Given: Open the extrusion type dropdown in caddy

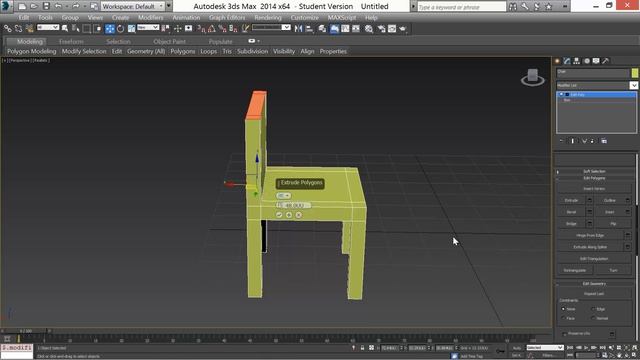Looking at the screenshot, I should 284,196.
